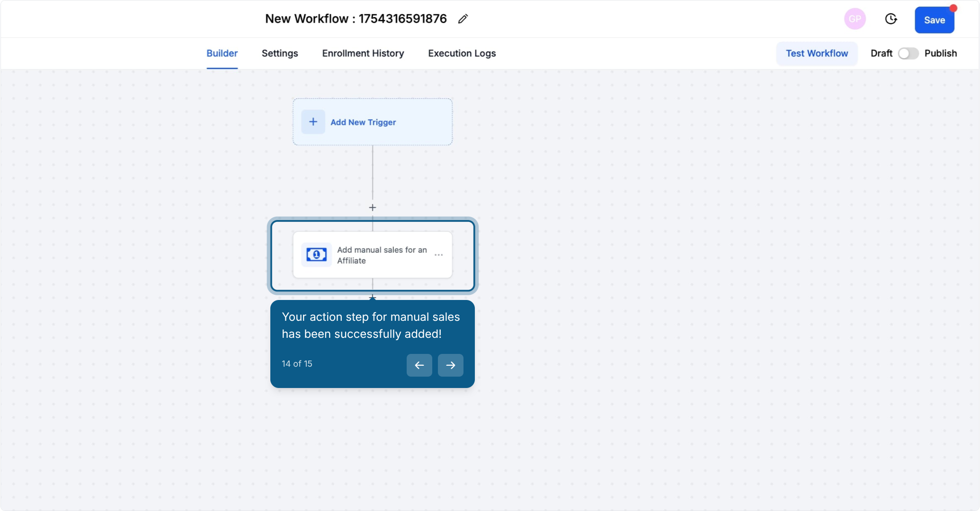Click the 'successfully added' tooltip message
The image size is (980, 511).
click(x=371, y=326)
